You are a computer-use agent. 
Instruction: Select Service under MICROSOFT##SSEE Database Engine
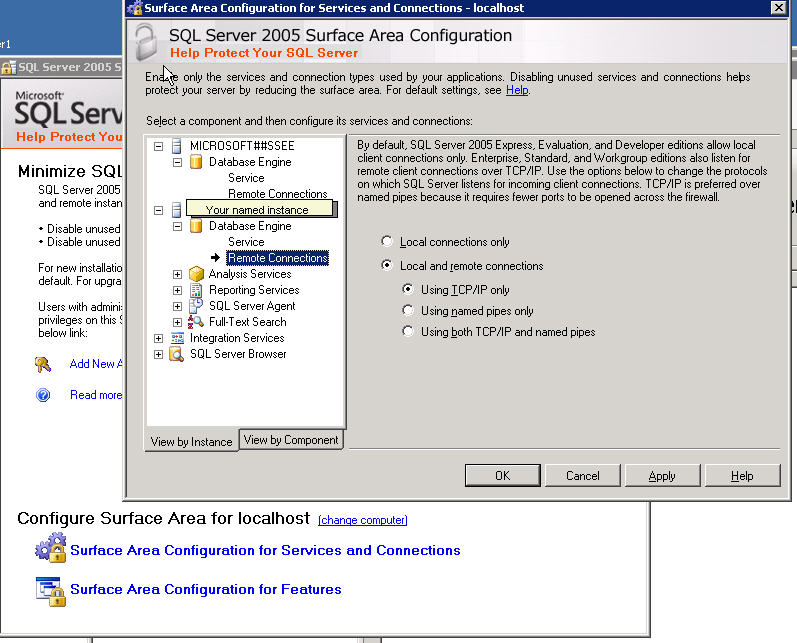tap(246, 178)
